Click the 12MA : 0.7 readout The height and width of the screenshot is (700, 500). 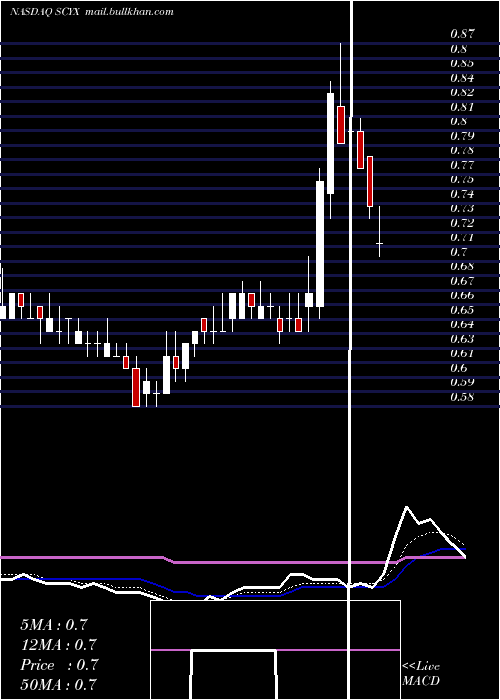point(58,645)
